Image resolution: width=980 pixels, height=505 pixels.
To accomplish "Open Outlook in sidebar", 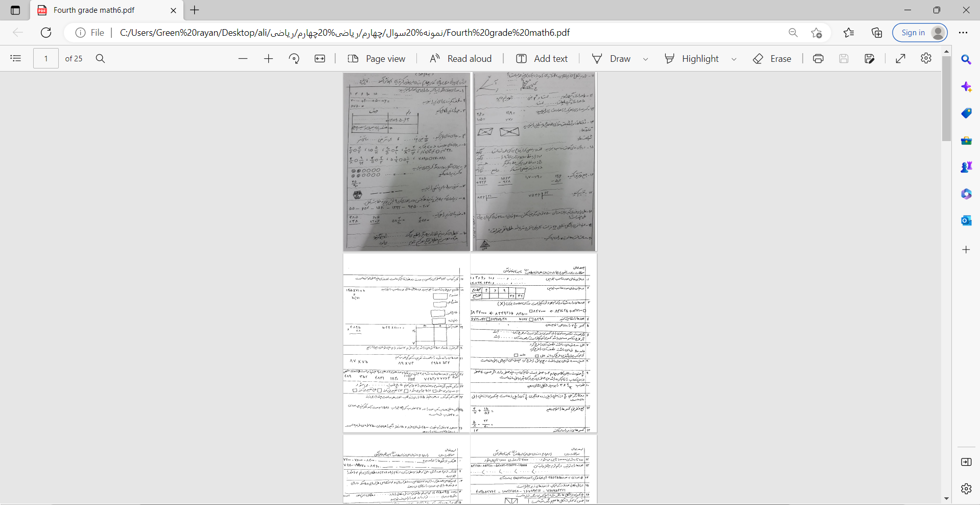I will click(966, 220).
